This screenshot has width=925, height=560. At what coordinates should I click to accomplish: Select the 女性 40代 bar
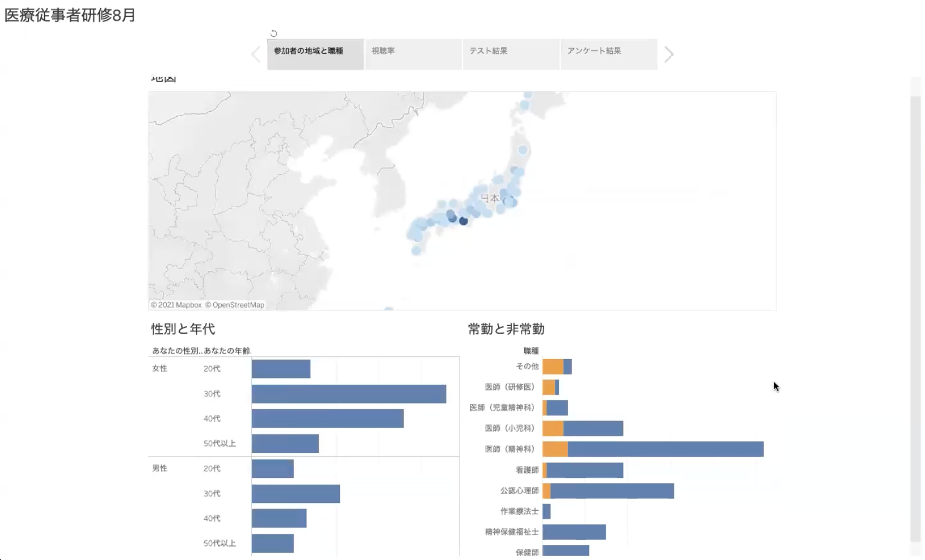coord(327,419)
